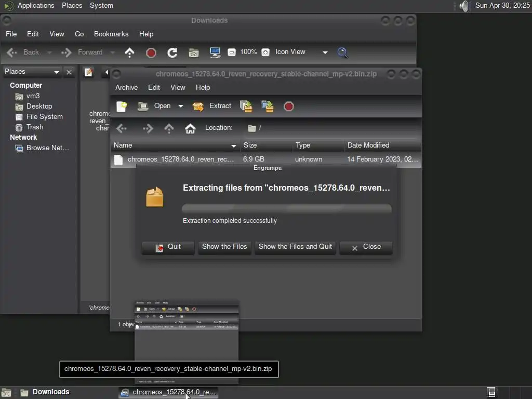Image resolution: width=532 pixels, height=399 pixels.
Task: Select Desktop in Places sidebar
Action: (x=34, y=107)
